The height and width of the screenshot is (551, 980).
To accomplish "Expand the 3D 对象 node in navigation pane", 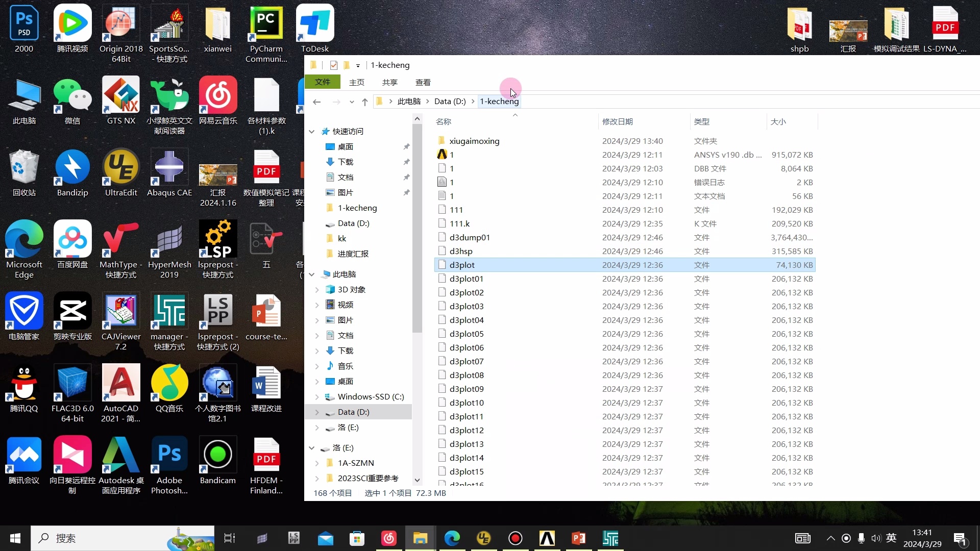I will click(317, 289).
